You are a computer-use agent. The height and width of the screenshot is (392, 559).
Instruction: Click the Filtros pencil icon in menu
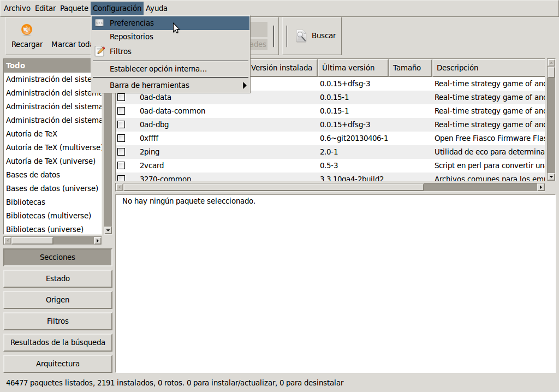click(x=99, y=51)
